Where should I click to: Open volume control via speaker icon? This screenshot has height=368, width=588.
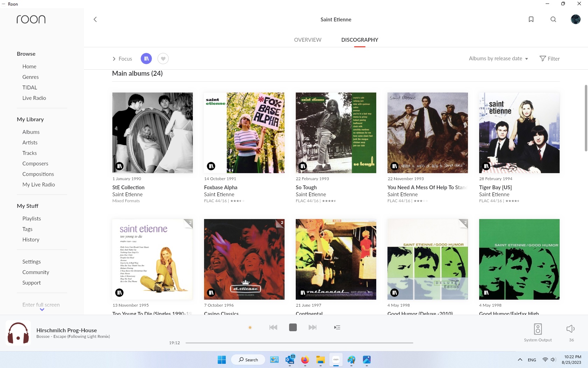(570, 328)
